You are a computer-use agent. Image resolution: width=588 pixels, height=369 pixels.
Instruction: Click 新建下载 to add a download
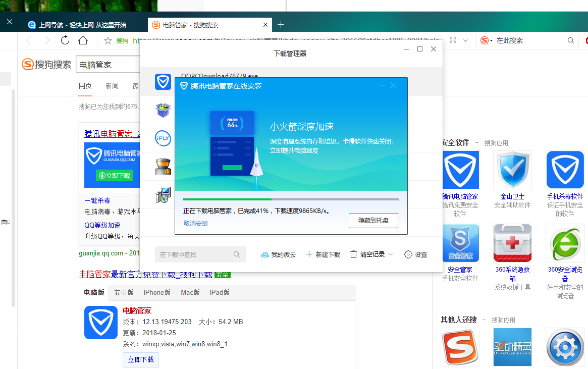[323, 254]
